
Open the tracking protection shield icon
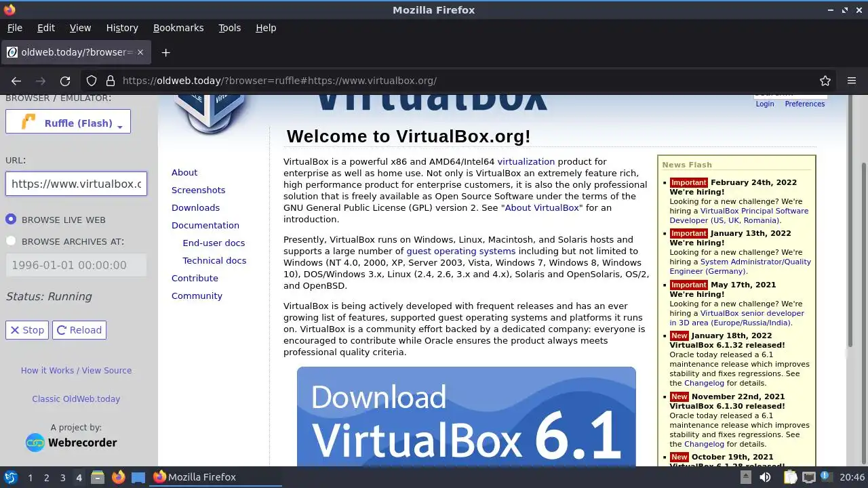point(92,81)
